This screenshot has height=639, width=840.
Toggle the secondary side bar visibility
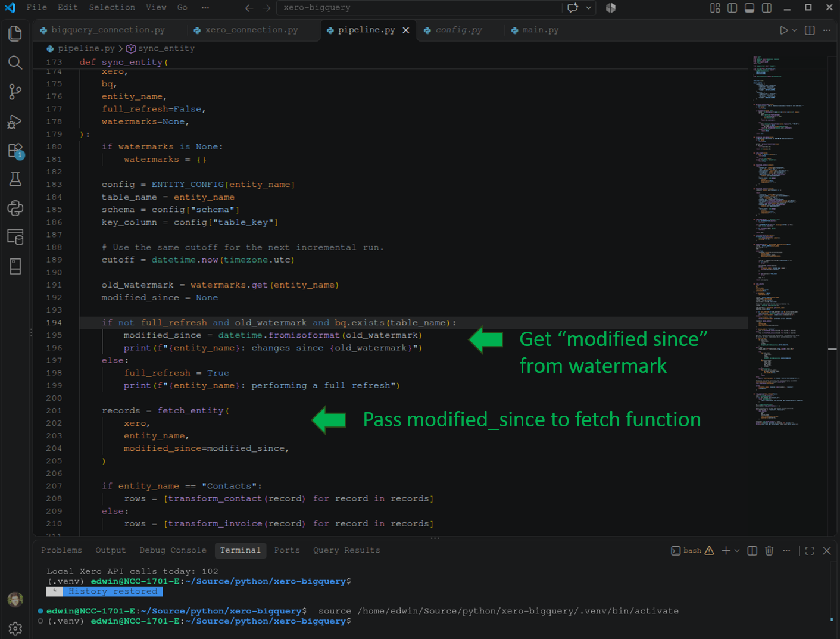pyautogui.click(x=767, y=8)
